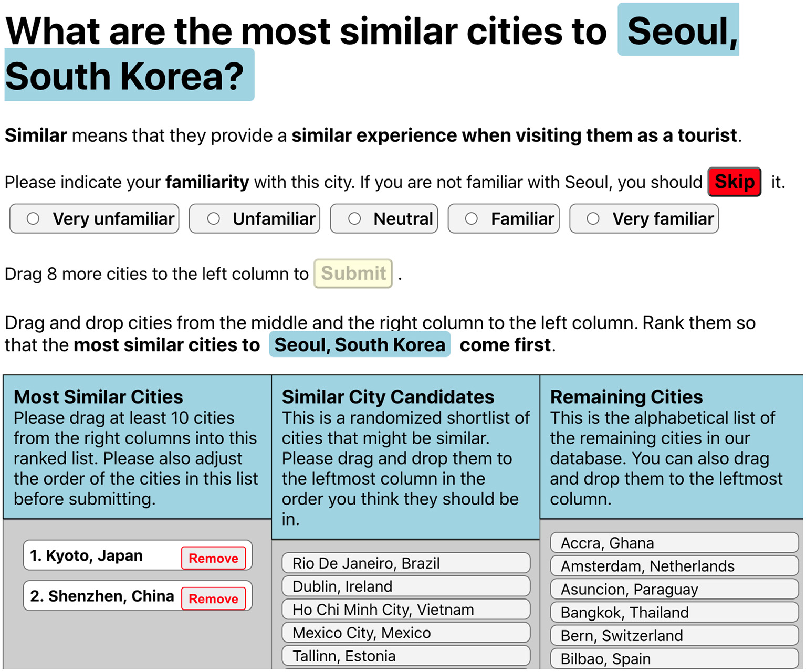
Task: Select Accra, Ghana in Remaining Cities
Action: point(674,543)
